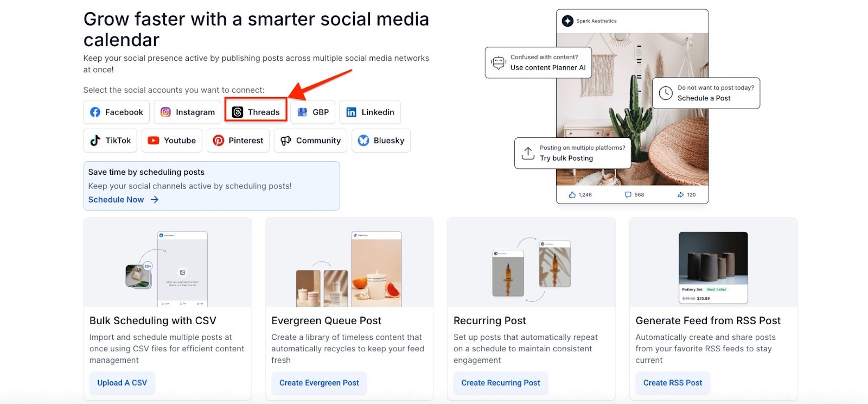Screen dimensions: 868x404
Task: Select the Instagram social account
Action: point(188,112)
